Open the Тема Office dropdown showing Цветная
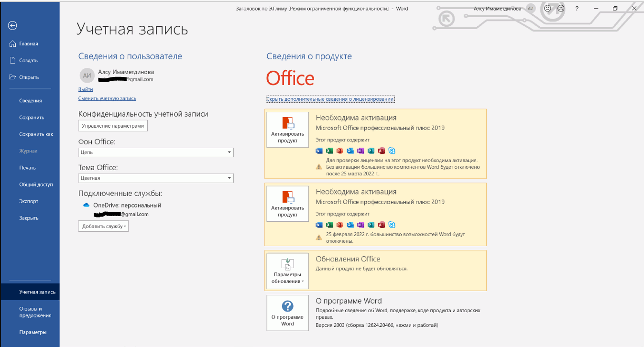Screen dimensions: 644x347 pyautogui.click(x=156, y=178)
